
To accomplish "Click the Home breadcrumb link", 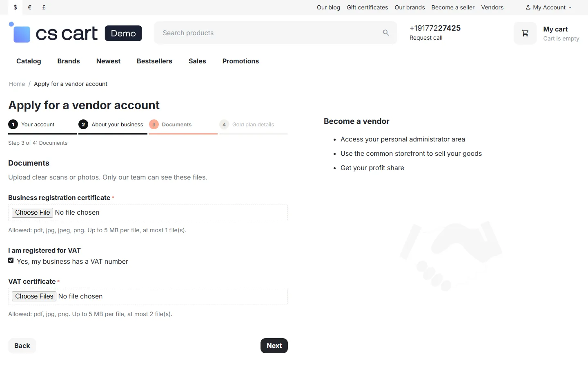I will click(x=17, y=84).
